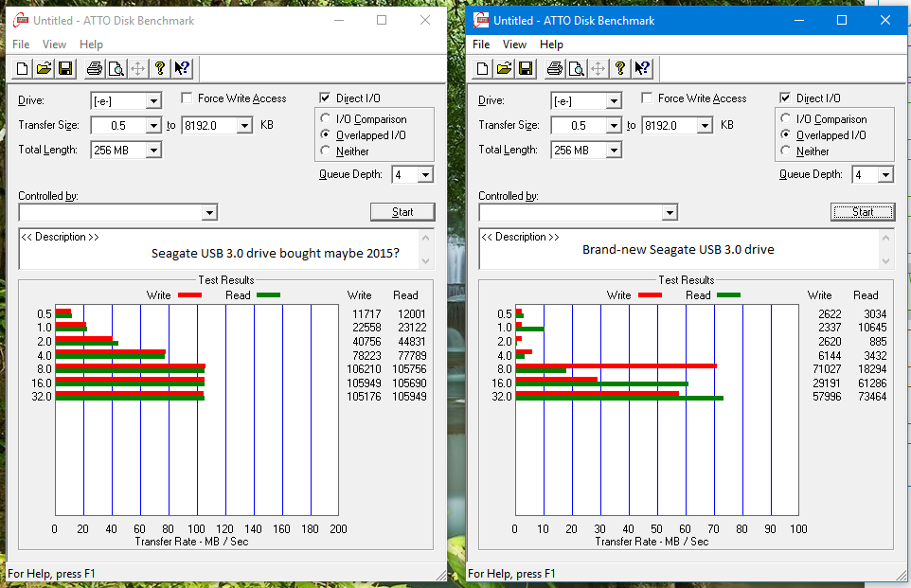Viewport: 911px width, 588px height.
Task: Activate context-sensitive Help with the arrow-question icon
Action: 182,67
